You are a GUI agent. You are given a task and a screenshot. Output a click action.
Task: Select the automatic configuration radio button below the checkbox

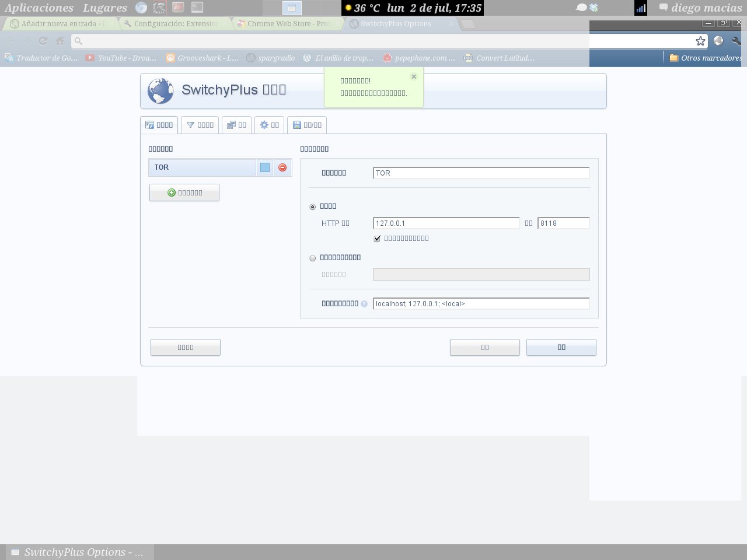pos(313,258)
